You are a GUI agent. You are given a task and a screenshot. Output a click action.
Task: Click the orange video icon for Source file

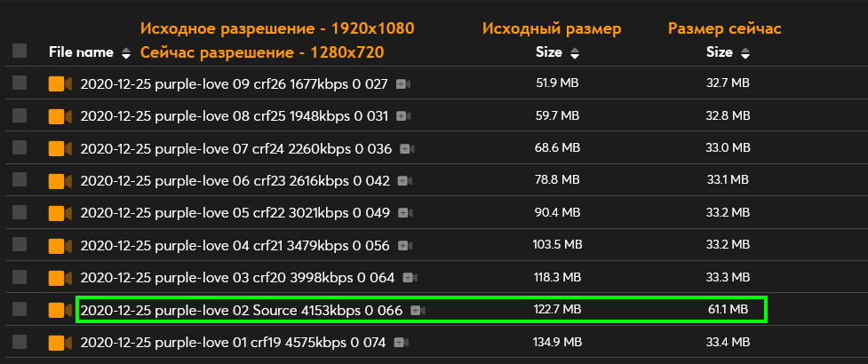60,310
